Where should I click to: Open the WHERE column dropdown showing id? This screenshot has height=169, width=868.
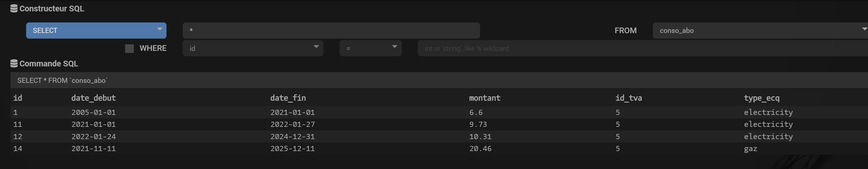pyautogui.click(x=253, y=48)
